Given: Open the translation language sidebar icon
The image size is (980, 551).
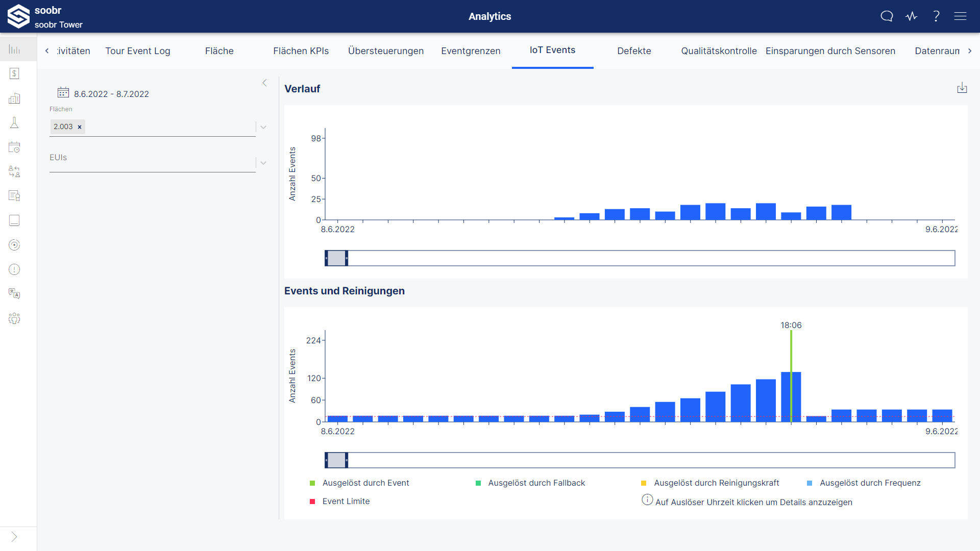Looking at the screenshot, I should click(14, 294).
